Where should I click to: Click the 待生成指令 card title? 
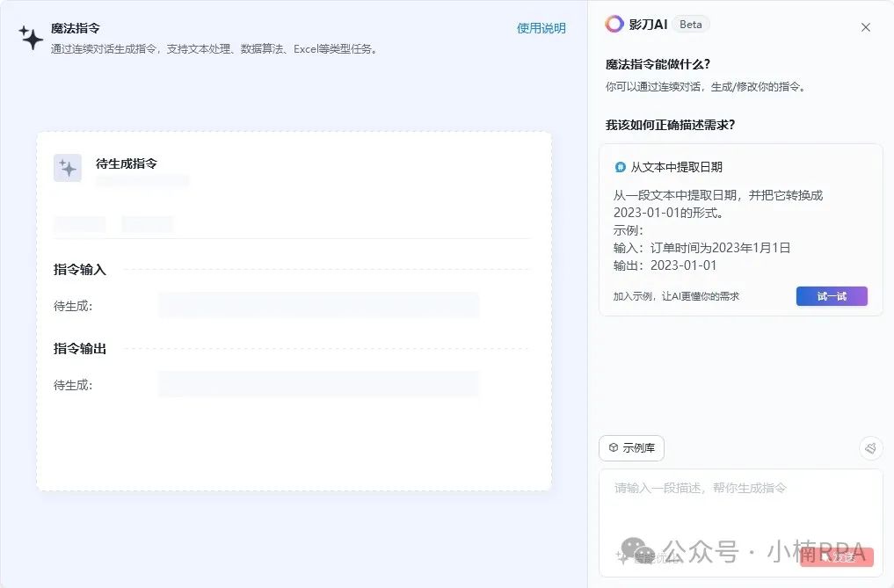pos(127,163)
